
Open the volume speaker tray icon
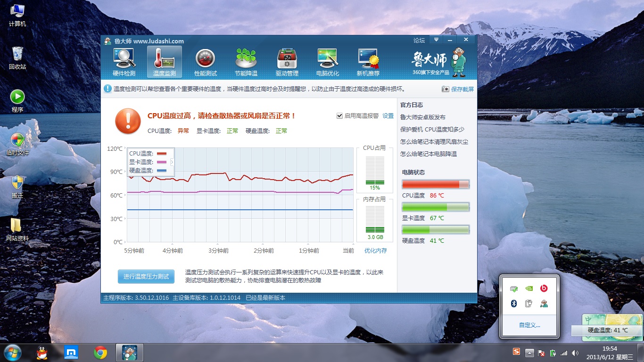coord(575,353)
